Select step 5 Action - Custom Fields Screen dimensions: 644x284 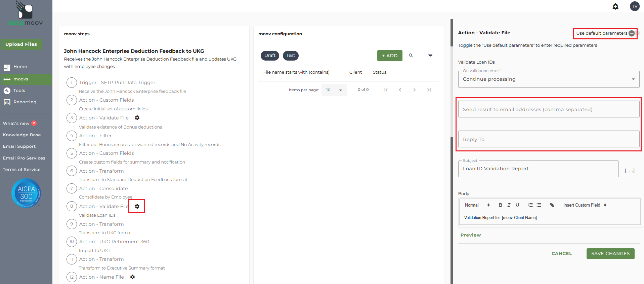point(106,153)
